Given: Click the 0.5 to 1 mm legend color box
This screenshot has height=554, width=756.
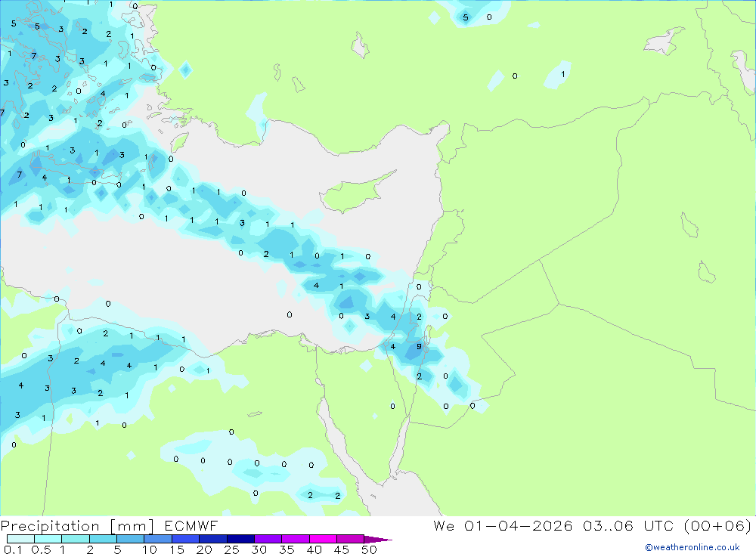Looking at the screenshot, I should tap(48, 539).
